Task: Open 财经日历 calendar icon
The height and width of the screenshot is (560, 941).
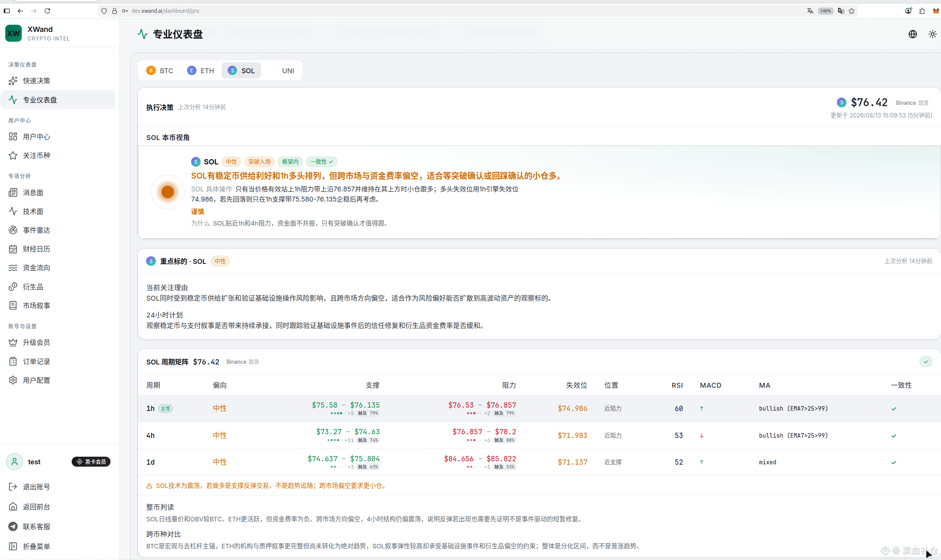Action: tap(13, 249)
